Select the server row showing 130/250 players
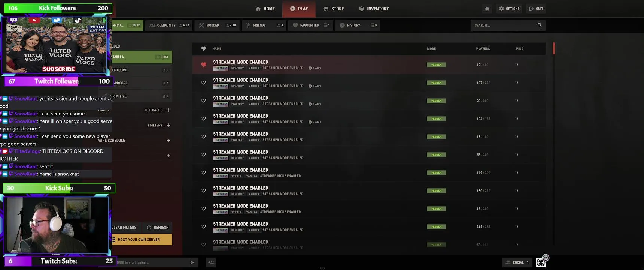 point(369,191)
